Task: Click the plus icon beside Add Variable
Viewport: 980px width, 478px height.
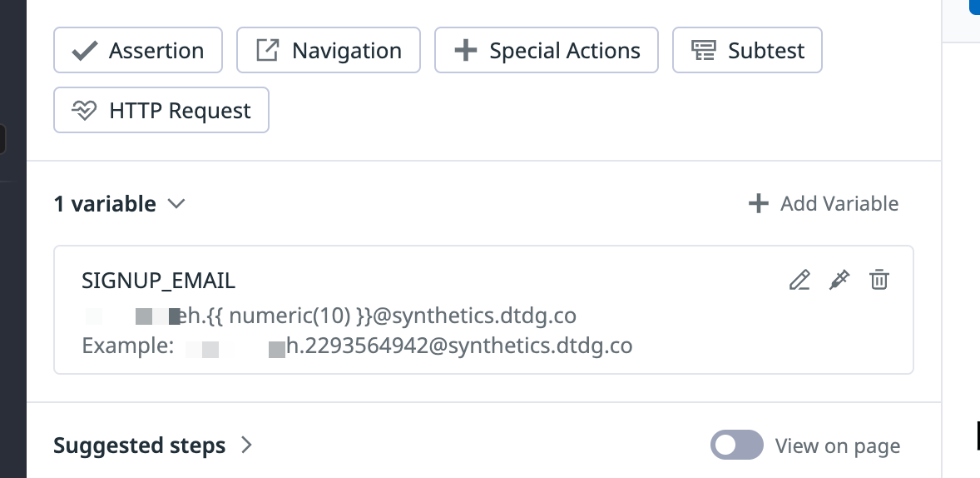Action: 758,203
